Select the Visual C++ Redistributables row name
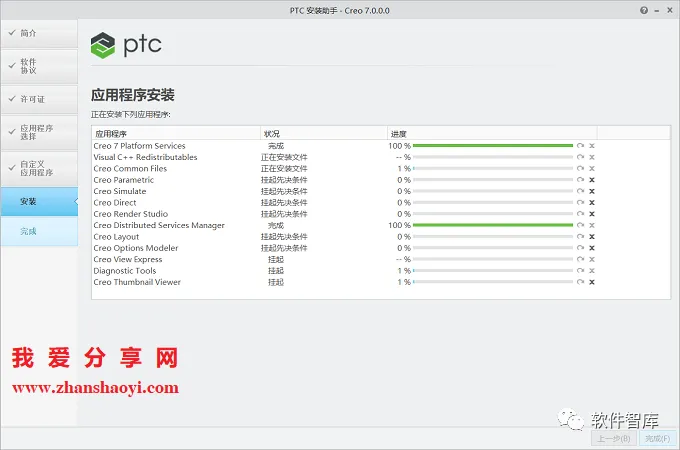This screenshot has width=680, height=450. [x=145, y=157]
